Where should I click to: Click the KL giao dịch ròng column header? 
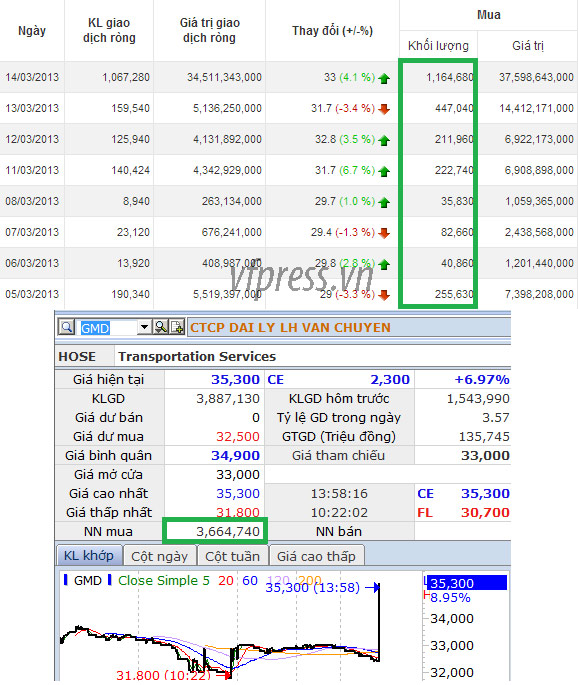coord(109,30)
